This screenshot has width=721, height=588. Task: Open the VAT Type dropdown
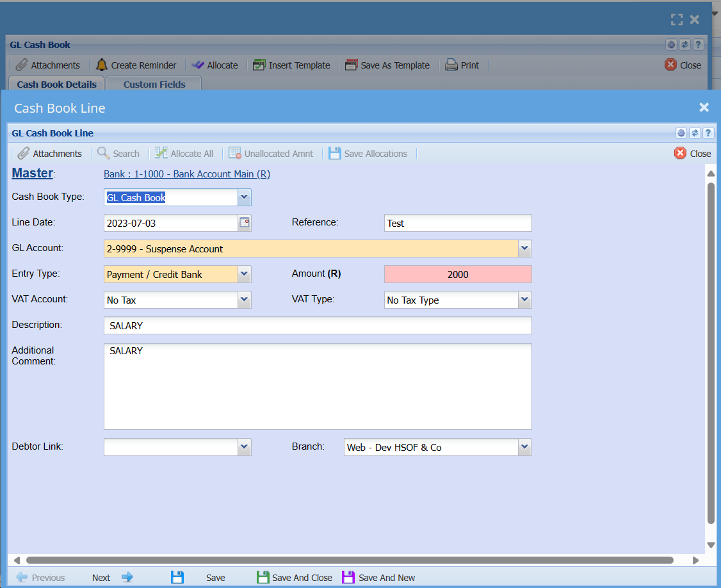pos(524,300)
